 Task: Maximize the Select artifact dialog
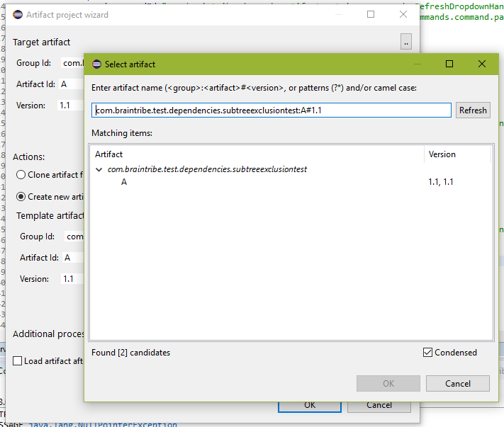click(x=449, y=64)
